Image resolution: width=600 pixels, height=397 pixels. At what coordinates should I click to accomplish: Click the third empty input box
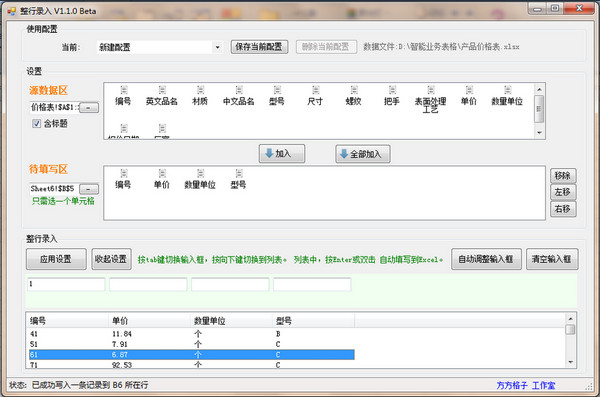click(x=230, y=284)
